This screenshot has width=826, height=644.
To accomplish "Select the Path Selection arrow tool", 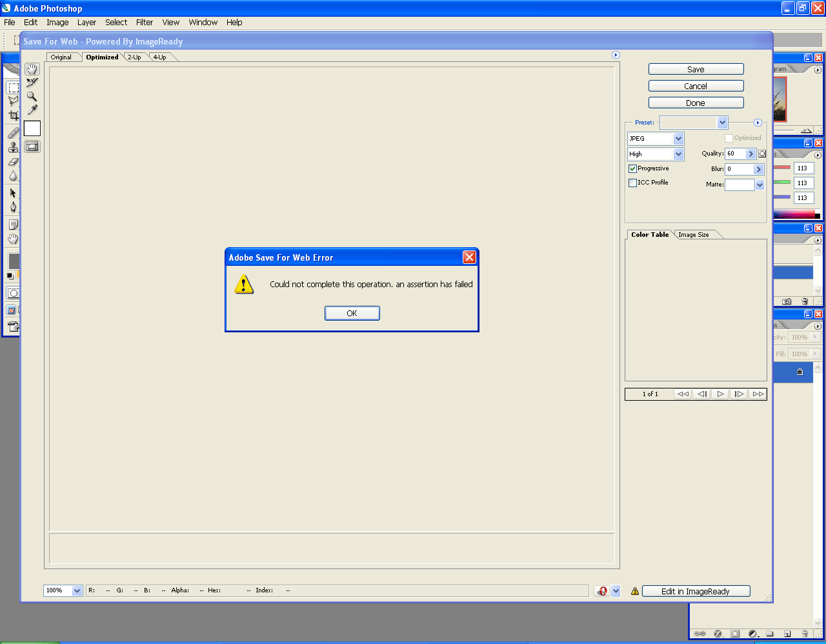I will coord(13,193).
